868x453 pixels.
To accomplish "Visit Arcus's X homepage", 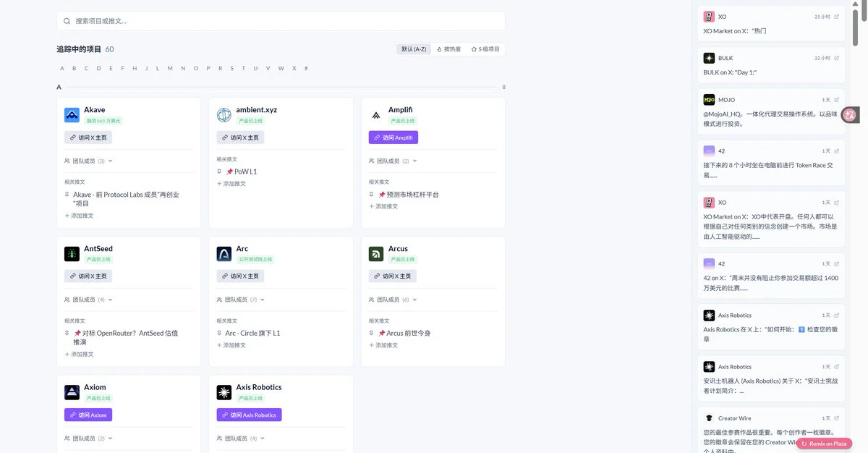I will click(393, 276).
